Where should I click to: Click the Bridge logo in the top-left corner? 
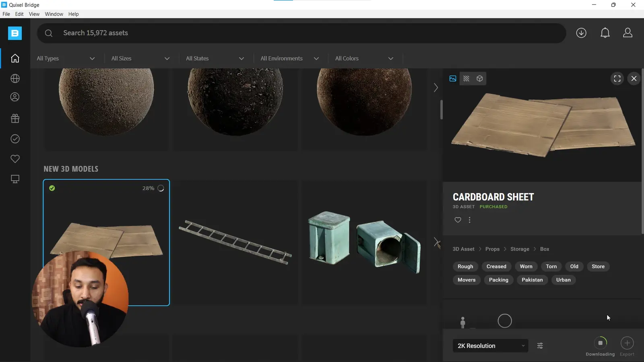[15, 33]
